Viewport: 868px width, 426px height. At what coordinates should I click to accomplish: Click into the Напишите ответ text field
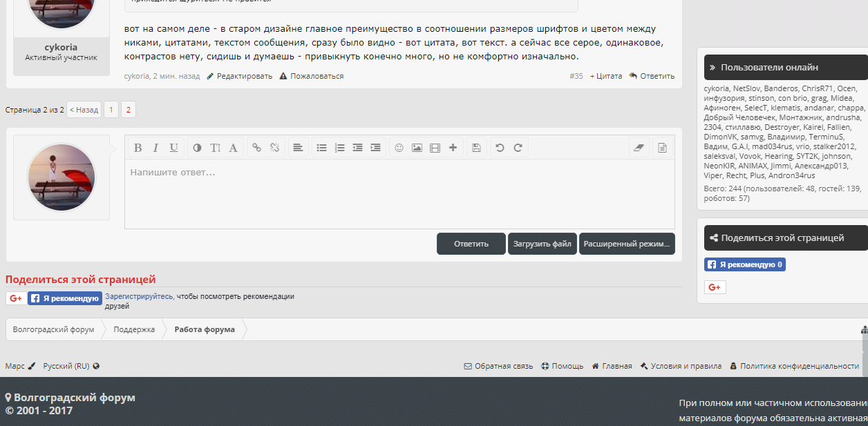point(399,193)
